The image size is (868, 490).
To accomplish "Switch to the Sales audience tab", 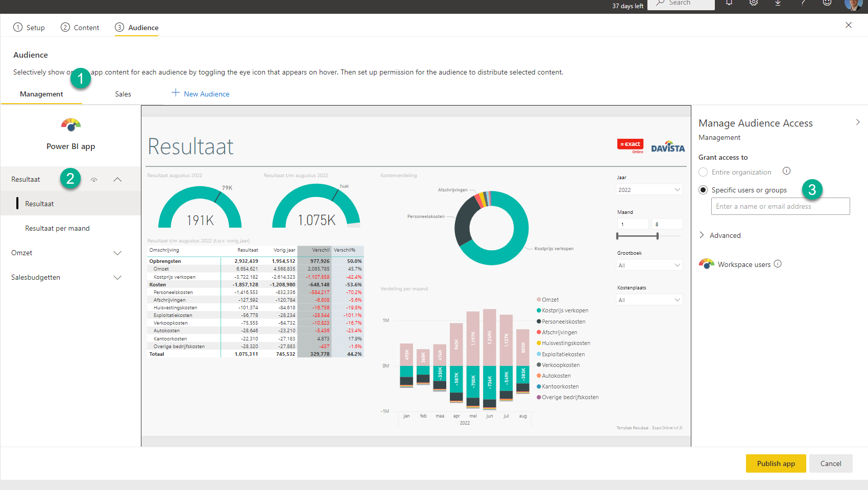I will point(123,94).
